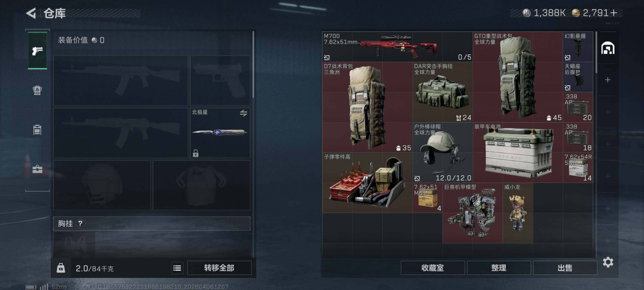Click 转移全部 to transfer all items
Screen dimensions: 644x290
[x=219, y=268]
